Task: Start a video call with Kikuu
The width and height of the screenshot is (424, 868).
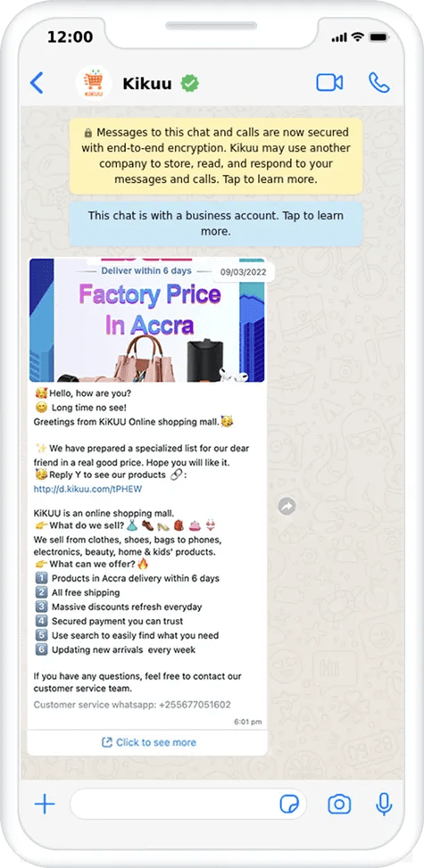Action: point(329,83)
